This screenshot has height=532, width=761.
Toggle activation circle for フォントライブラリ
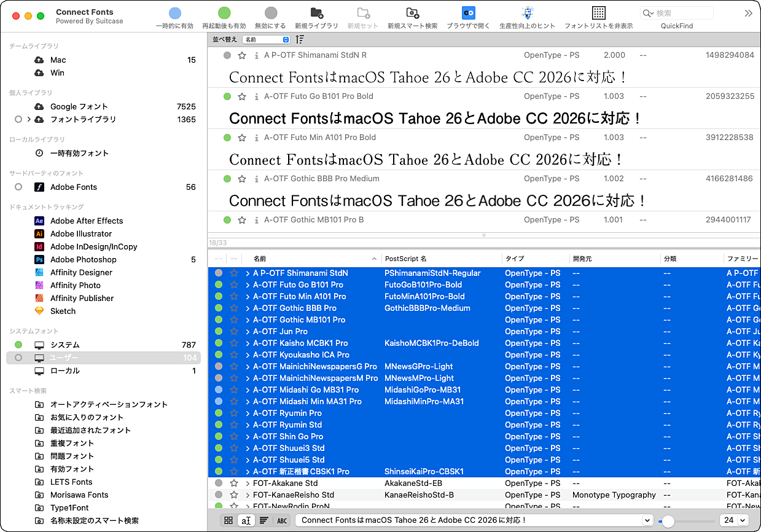pos(18,119)
